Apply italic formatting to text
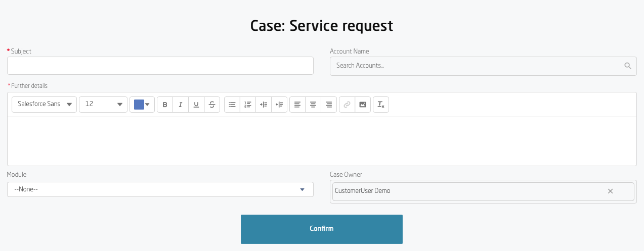The image size is (644, 251). tap(181, 105)
